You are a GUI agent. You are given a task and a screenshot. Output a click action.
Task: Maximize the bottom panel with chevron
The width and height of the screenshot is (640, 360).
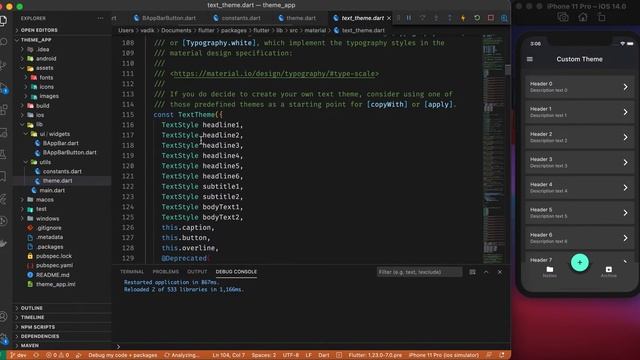pyautogui.click(x=486, y=272)
